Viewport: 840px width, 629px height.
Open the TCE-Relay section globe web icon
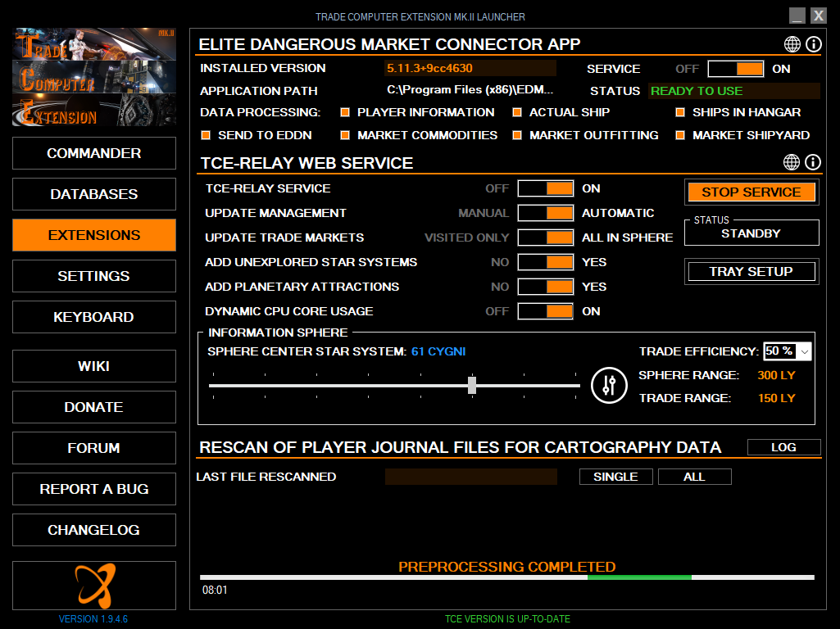tap(792, 162)
